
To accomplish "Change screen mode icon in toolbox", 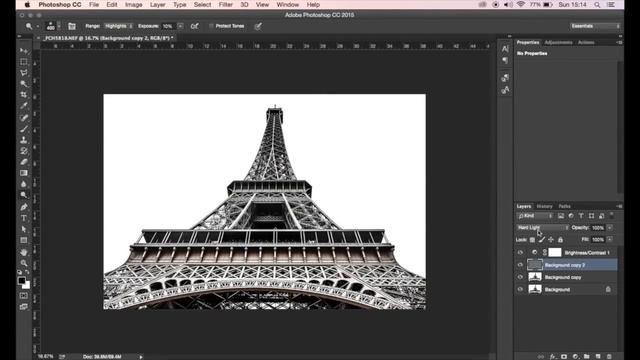I will pos(24,307).
